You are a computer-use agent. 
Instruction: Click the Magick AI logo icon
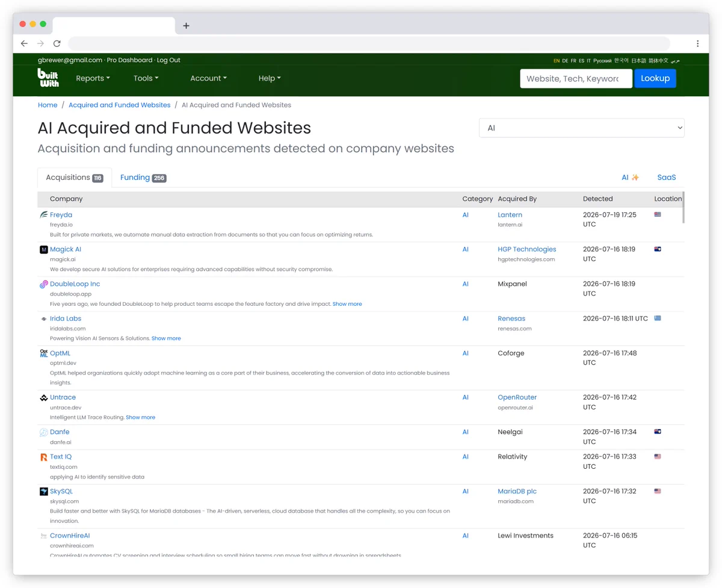click(x=43, y=249)
